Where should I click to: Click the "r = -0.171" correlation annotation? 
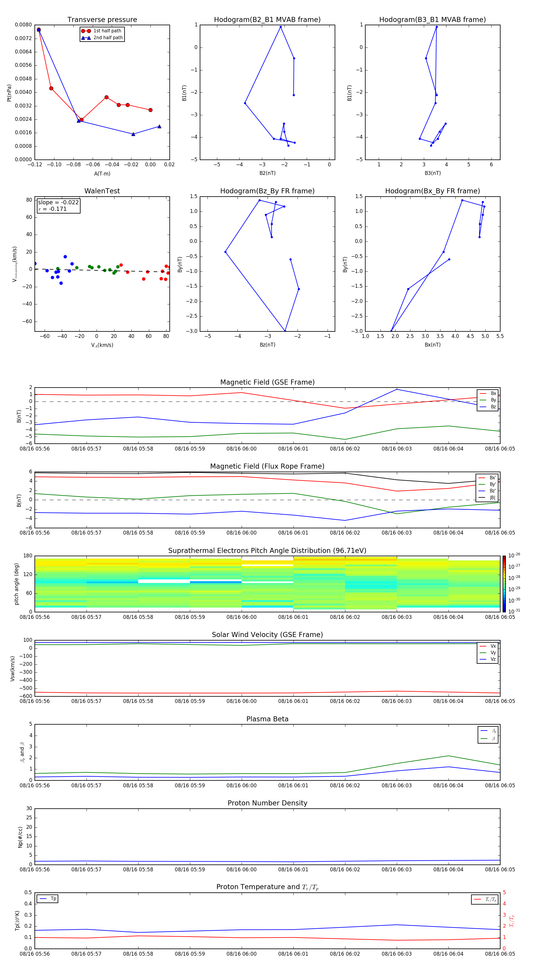click(53, 209)
